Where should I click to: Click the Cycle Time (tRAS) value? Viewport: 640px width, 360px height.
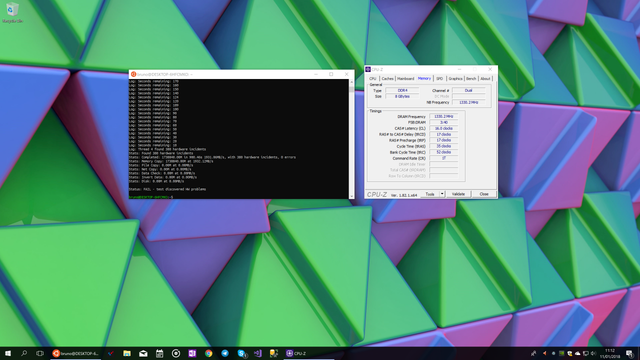point(444,146)
